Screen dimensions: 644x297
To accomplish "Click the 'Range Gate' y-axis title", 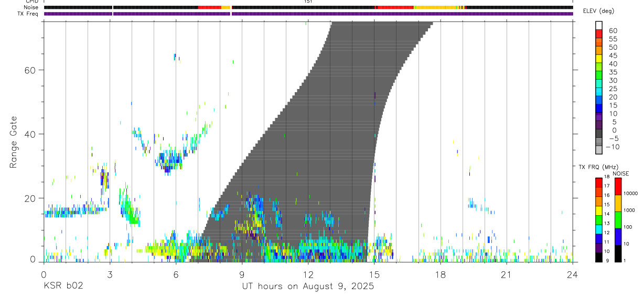I will 14,142.
